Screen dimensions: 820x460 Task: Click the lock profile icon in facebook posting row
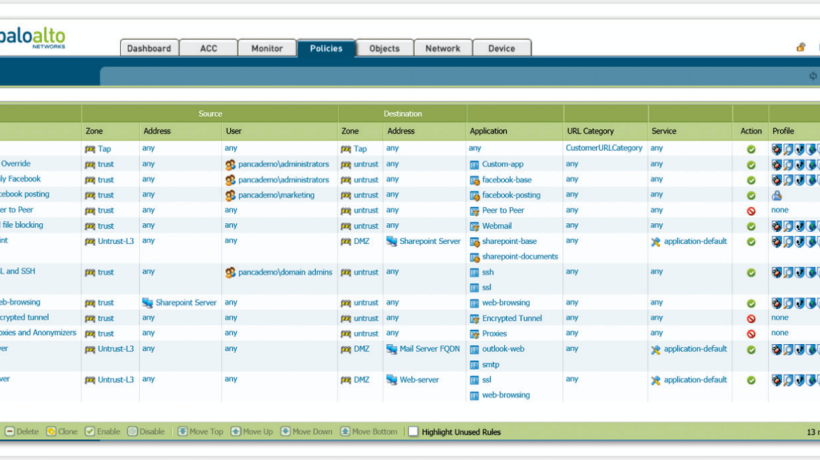776,195
